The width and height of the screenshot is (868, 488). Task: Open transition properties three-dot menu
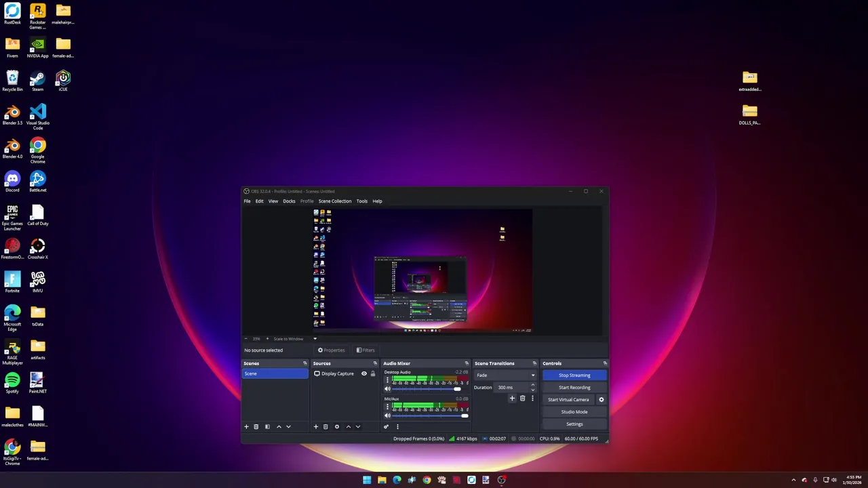click(532, 399)
